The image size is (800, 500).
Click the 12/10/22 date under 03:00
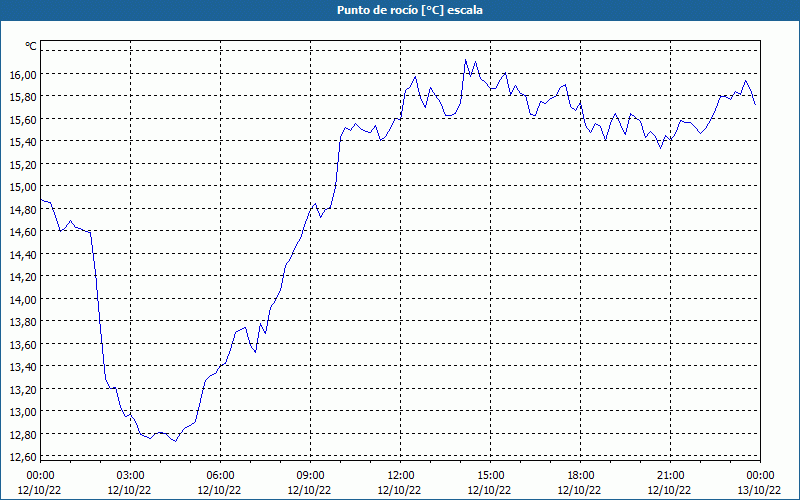130,490
